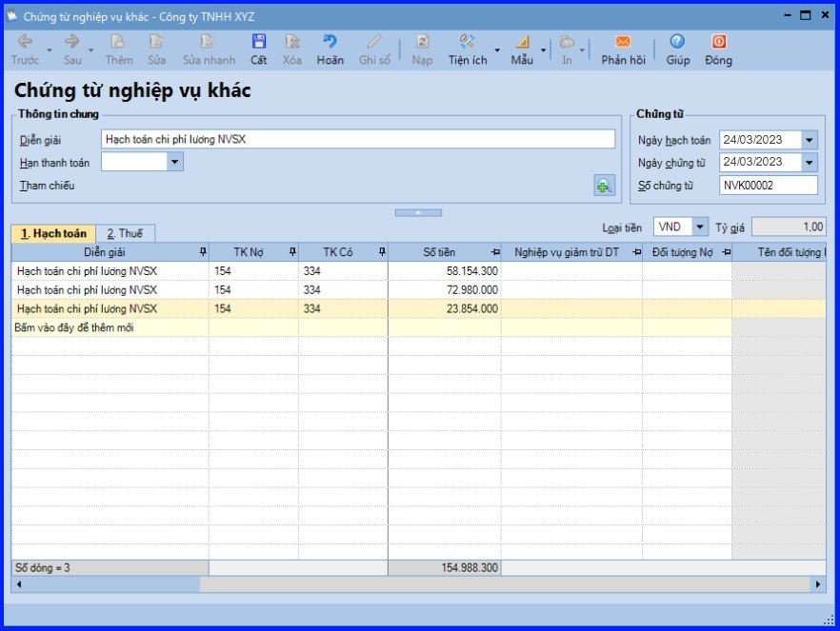Click TK Có 334 in the 72.980.000 row

pos(343,289)
